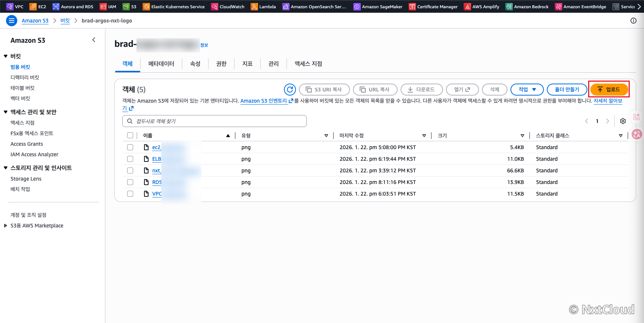Click the nxt png file icon

(x=146, y=170)
